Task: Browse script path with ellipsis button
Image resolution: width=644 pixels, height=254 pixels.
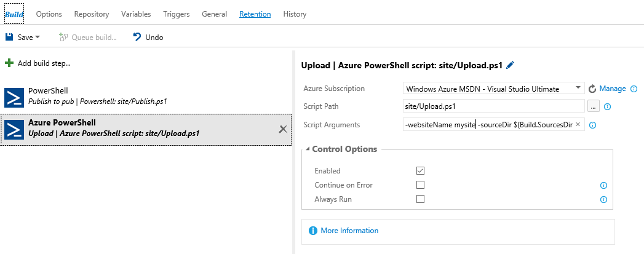Action: (x=594, y=106)
